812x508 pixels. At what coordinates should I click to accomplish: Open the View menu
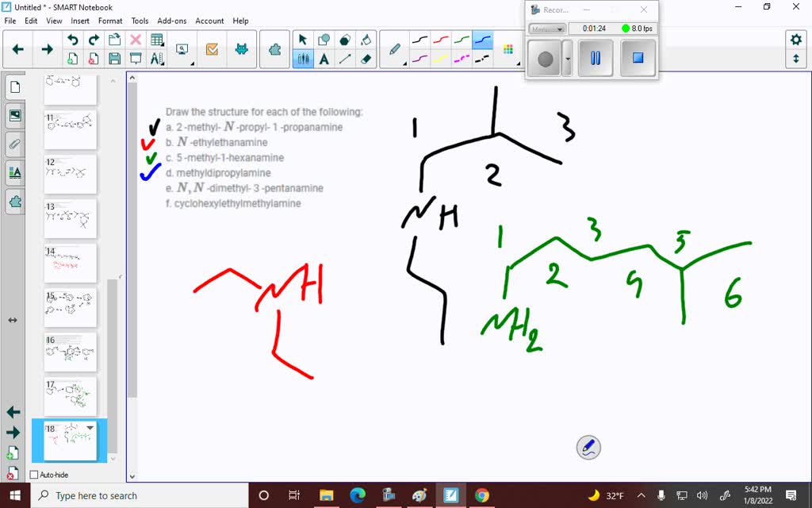(54, 21)
